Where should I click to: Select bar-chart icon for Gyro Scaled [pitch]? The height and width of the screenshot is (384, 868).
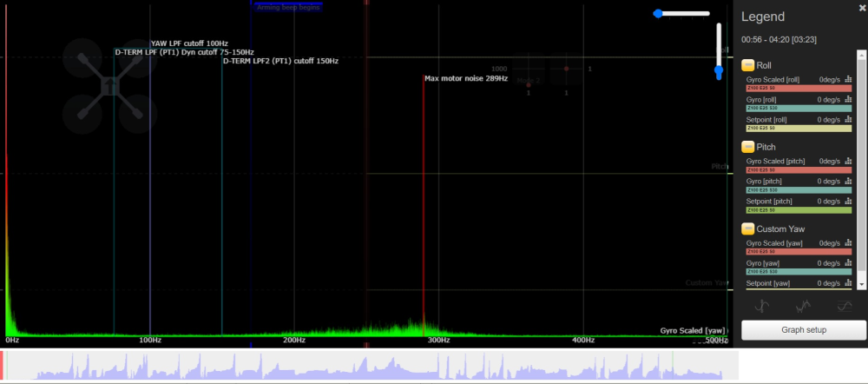[x=848, y=162]
